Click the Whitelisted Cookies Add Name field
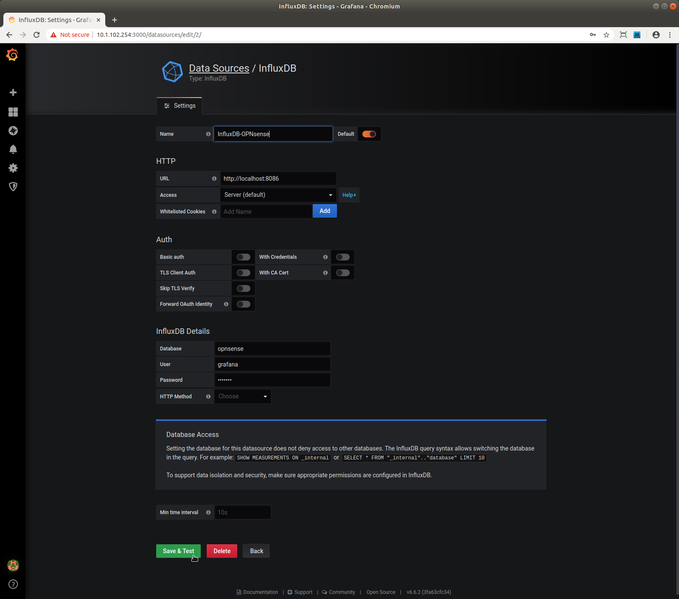This screenshot has height=599, width=679. pos(266,211)
